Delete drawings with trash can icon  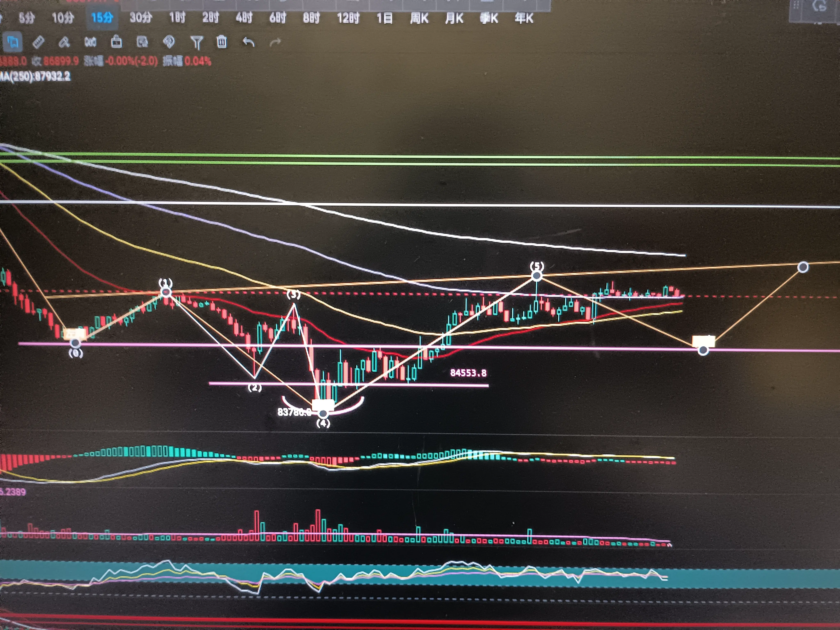(222, 42)
